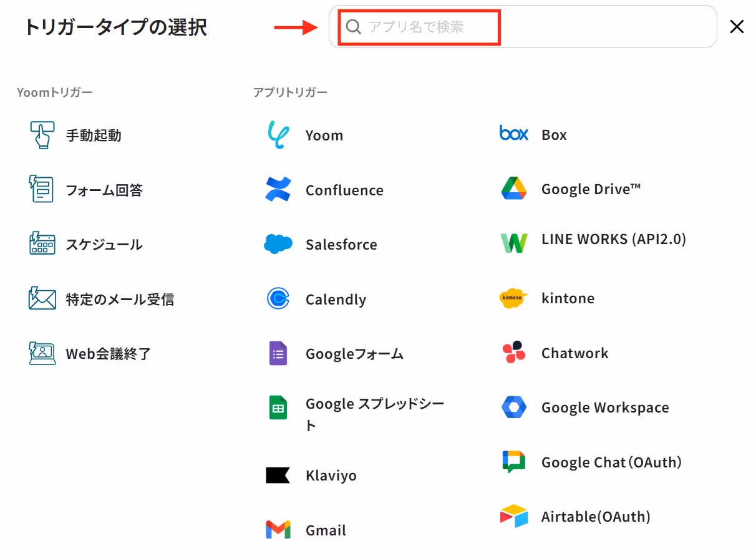Focus the アプリ名で検索 search field
This screenshot has width=756, height=556.
523,27
